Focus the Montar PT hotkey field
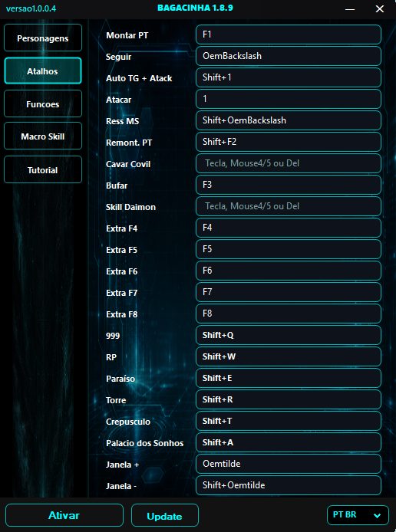The height and width of the screenshot is (532, 396). (x=289, y=34)
